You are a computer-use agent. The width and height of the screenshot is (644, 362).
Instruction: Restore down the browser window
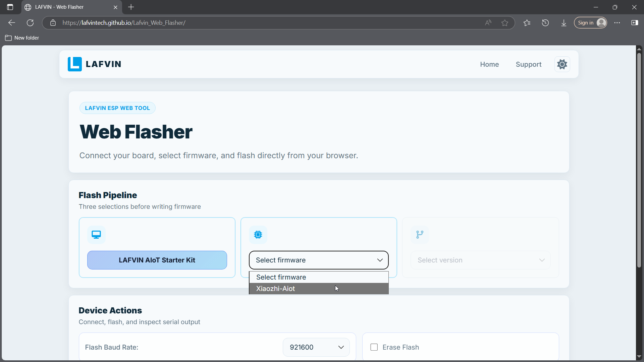[615, 7]
